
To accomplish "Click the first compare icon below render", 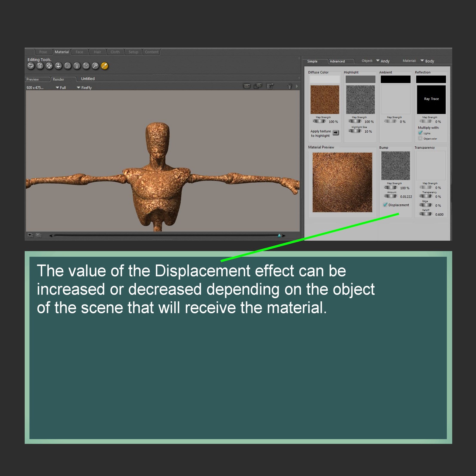I will (x=31, y=235).
